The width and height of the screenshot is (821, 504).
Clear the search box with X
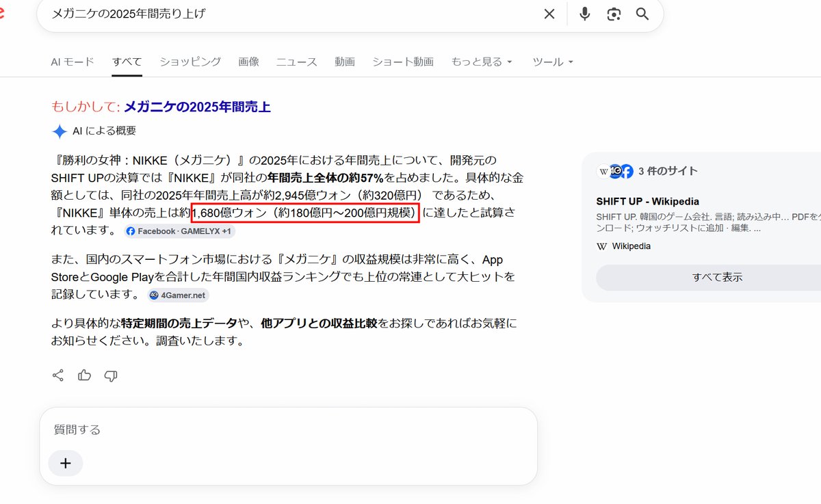(549, 14)
